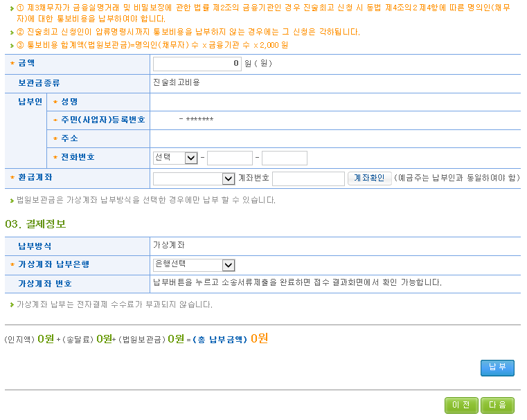Select the 주민(사업자)등록번호 label
Screen dimensions: 527x420
pos(102,120)
